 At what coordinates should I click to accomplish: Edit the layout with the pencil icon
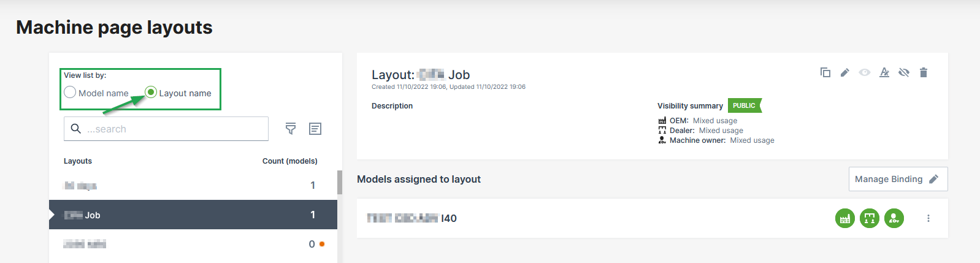point(844,72)
